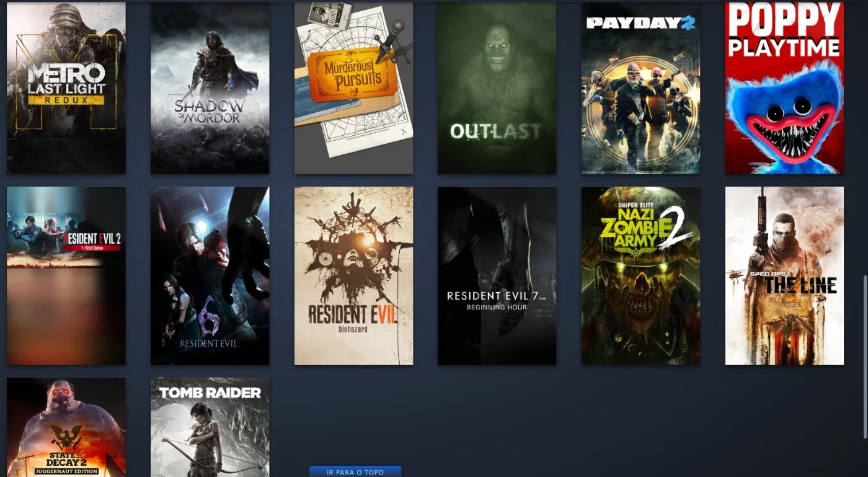Screen dimensions: 868x477
Task: Open the Poppy Playtime game cover
Action: (785, 87)
